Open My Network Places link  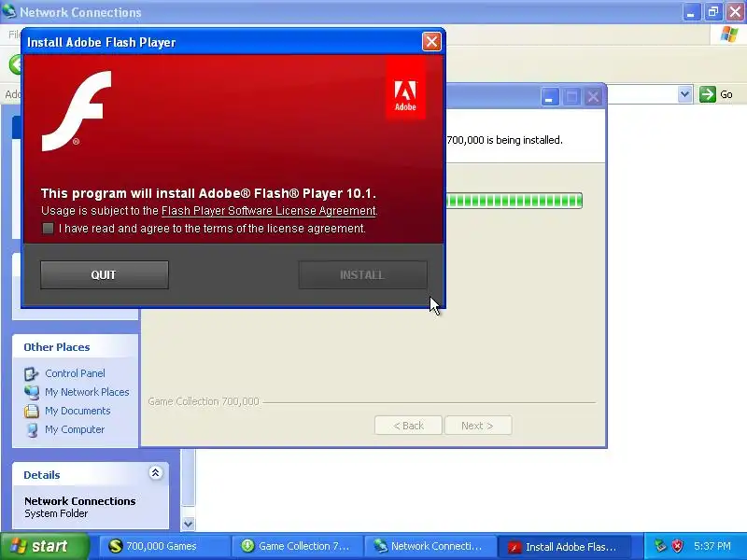pos(87,392)
